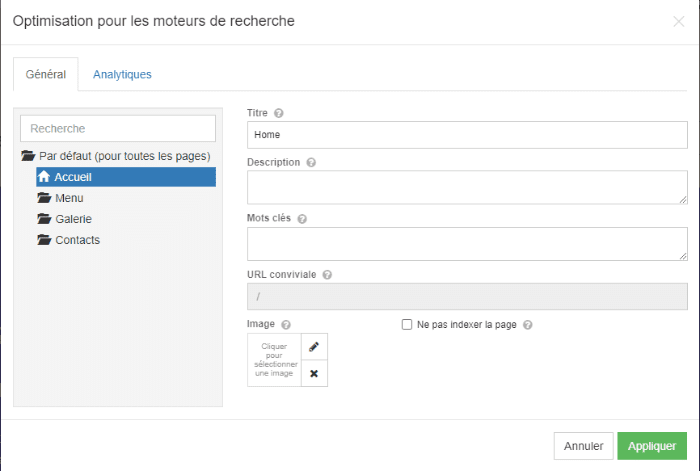
Task: Click the dialog title Optimisation pour les moteurs
Action: coord(154,21)
